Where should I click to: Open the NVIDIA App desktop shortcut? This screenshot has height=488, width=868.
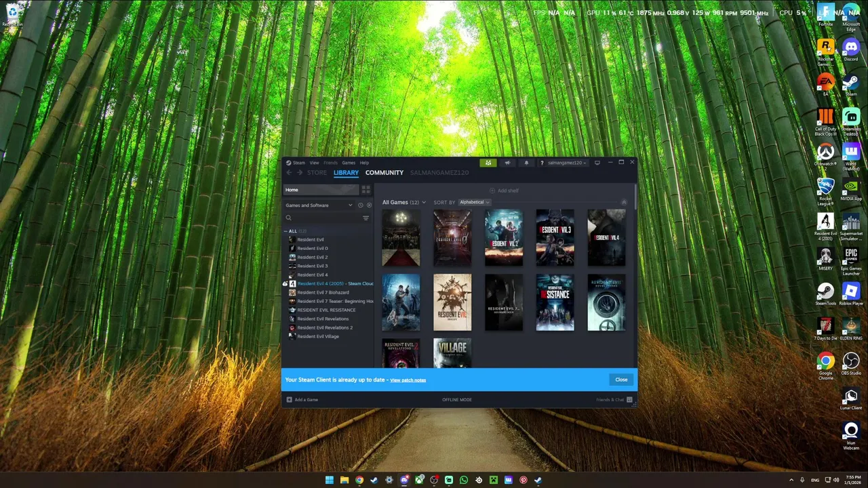click(851, 190)
